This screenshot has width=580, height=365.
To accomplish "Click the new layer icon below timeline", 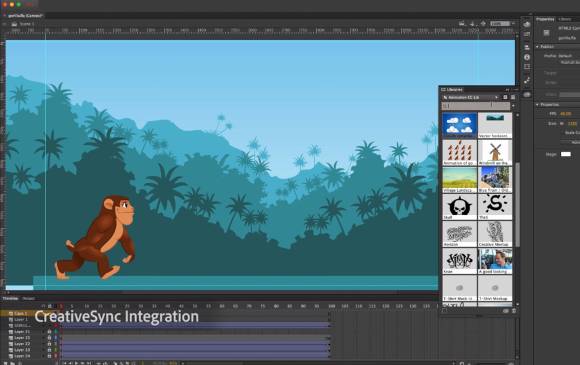I will coord(5,363).
